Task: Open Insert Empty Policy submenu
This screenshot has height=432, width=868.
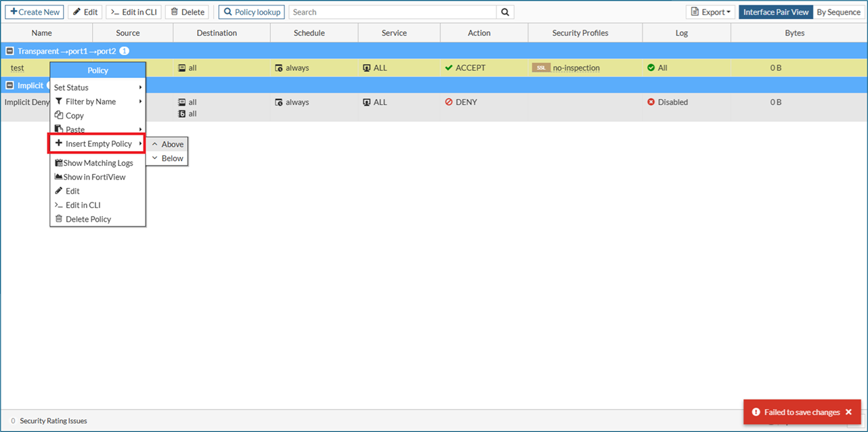Action: coord(98,144)
